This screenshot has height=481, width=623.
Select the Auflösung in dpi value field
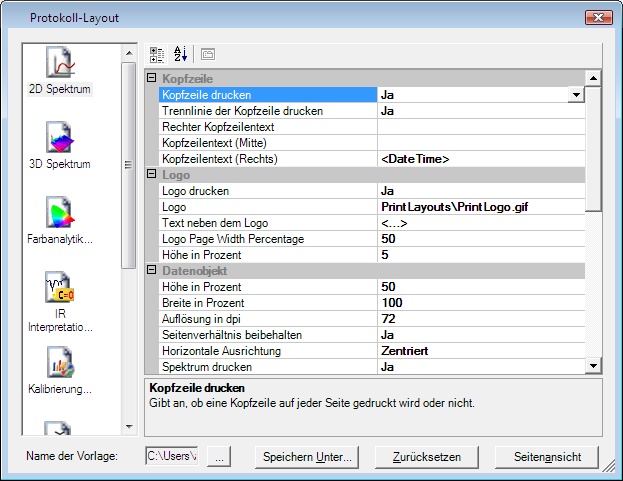coord(480,319)
